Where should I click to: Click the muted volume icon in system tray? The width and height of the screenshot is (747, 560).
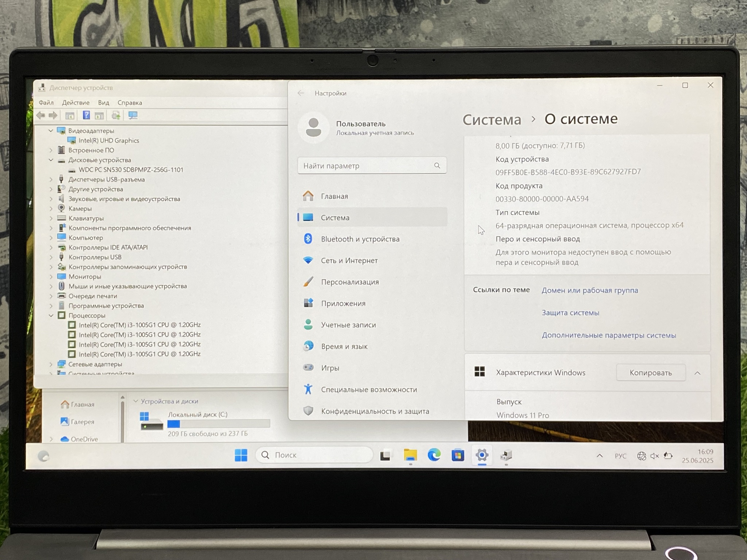coord(654,456)
